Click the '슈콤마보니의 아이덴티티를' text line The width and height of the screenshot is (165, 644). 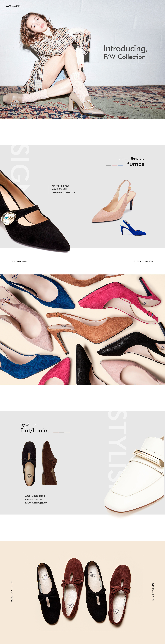(x=35, y=496)
